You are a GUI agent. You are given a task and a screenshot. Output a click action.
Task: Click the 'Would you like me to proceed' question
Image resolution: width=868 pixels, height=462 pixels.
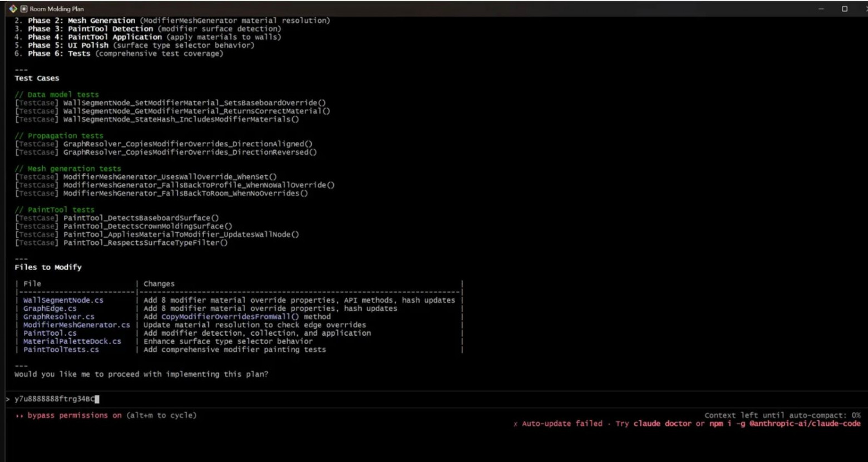coord(141,374)
